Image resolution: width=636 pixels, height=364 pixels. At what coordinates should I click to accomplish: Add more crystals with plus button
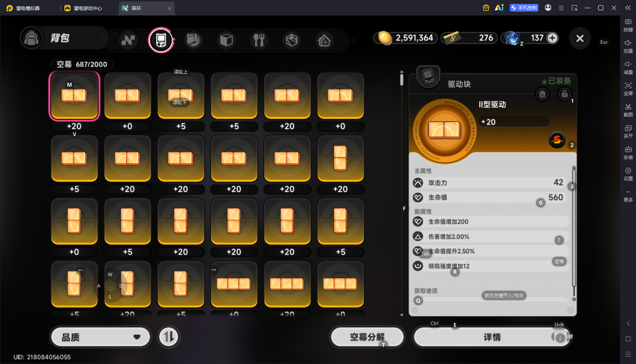coord(553,38)
